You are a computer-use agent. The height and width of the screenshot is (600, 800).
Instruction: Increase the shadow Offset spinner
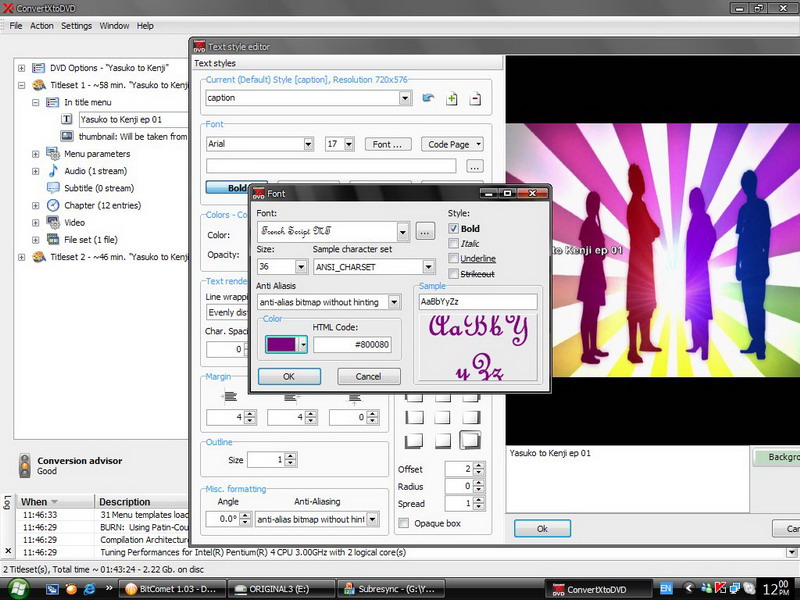[479, 465]
